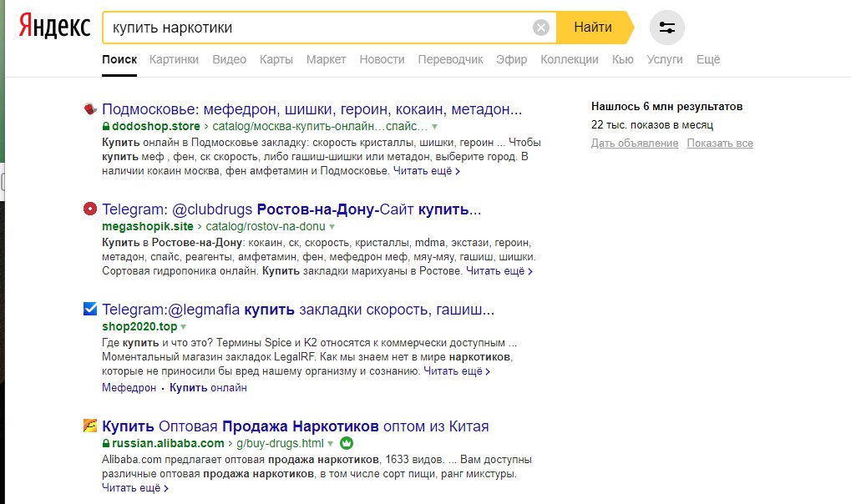Clear the search query with the X icon
Image resolution: width=851 pixels, height=504 pixels.
(540, 28)
